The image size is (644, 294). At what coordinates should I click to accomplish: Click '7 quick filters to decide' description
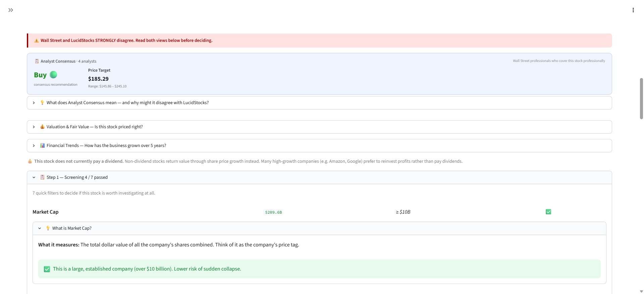point(94,193)
